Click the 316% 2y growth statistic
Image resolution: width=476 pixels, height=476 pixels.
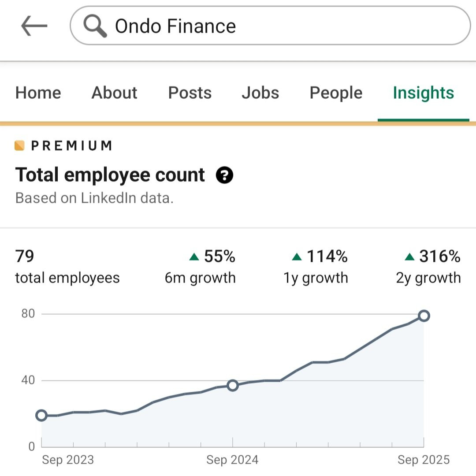(x=439, y=256)
